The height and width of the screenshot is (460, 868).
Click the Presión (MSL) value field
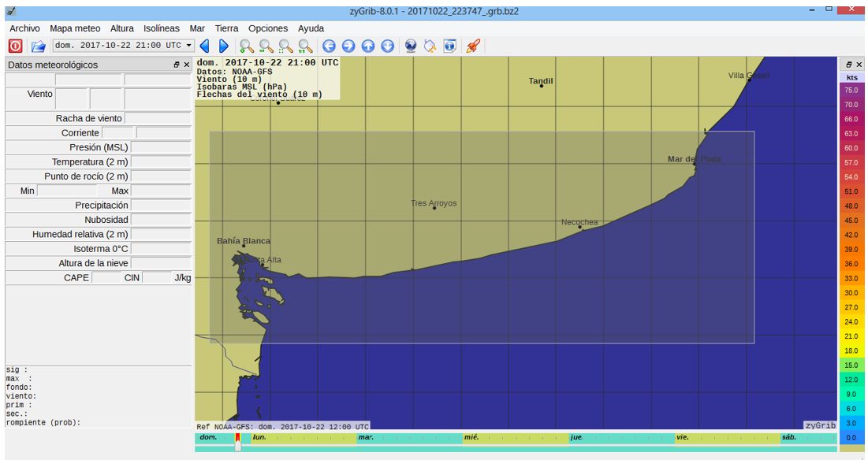[x=161, y=147]
